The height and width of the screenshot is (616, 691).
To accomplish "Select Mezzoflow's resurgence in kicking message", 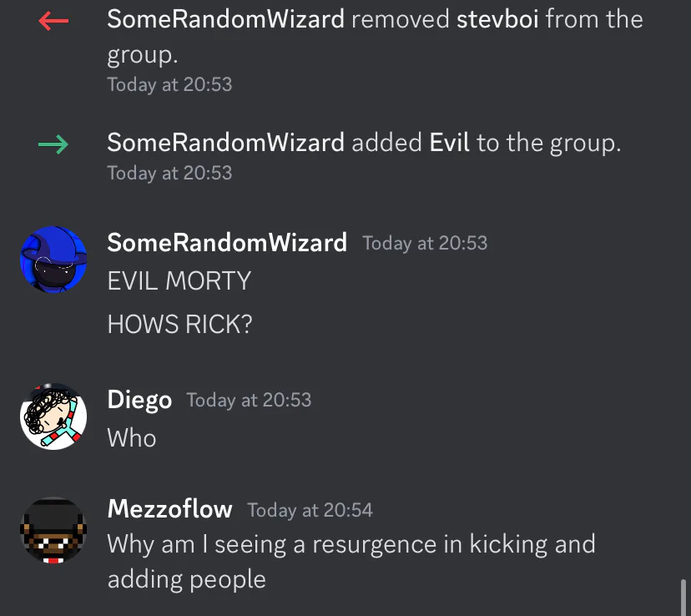I will [351, 562].
